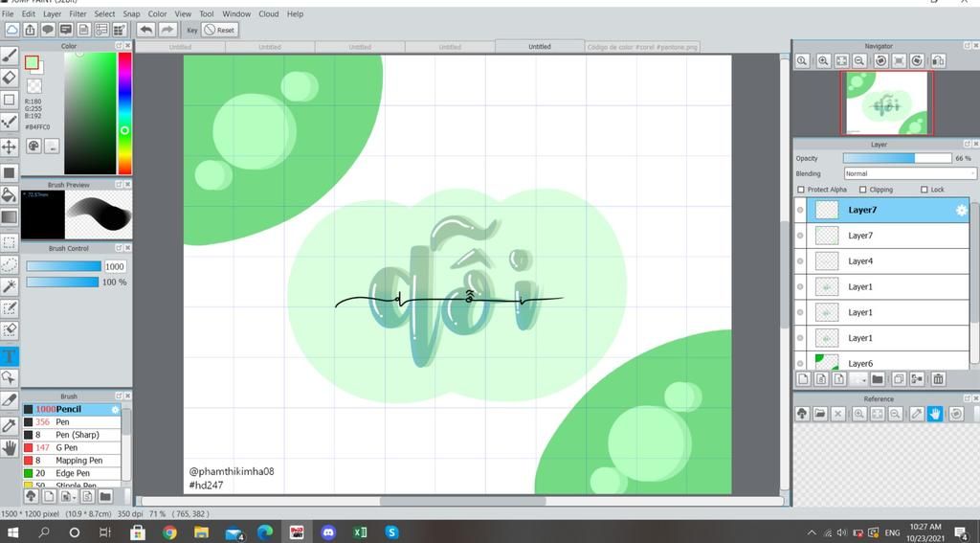Click the hand icon in Reference panel
980x543 pixels.
(x=935, y=414)
